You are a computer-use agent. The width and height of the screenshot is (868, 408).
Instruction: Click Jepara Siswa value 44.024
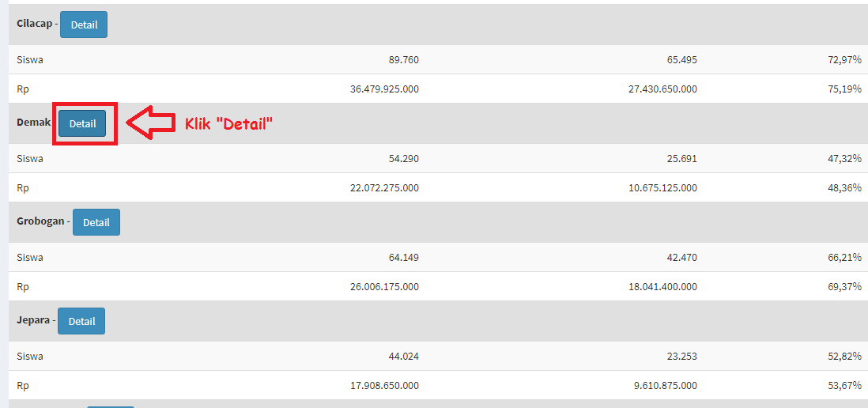(403, 356)
